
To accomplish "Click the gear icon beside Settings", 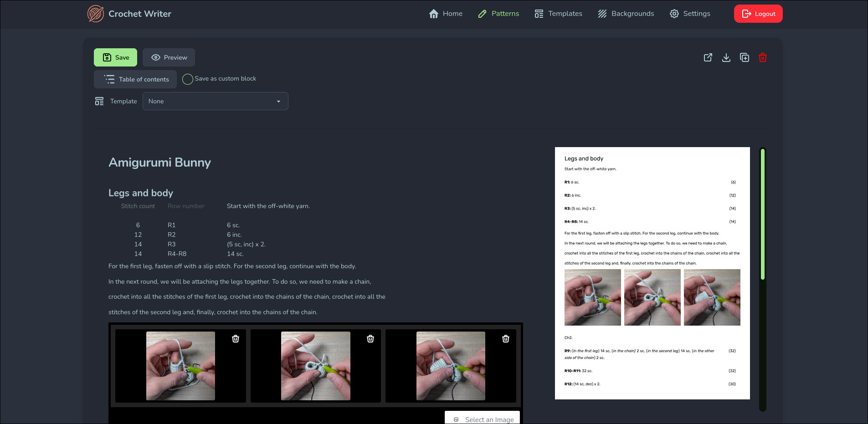I will [x=674, y=14].
